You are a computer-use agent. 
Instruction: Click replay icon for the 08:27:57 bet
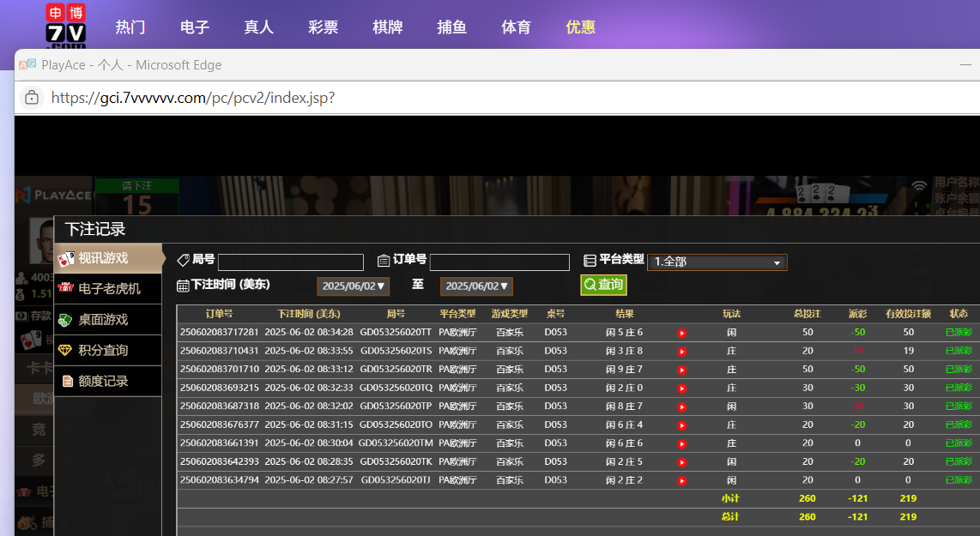681,480
